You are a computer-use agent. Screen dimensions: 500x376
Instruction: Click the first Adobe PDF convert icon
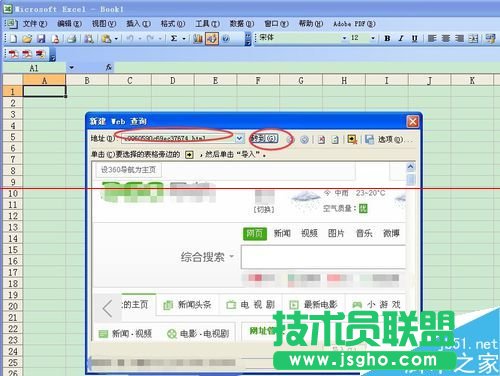(13, 54)
